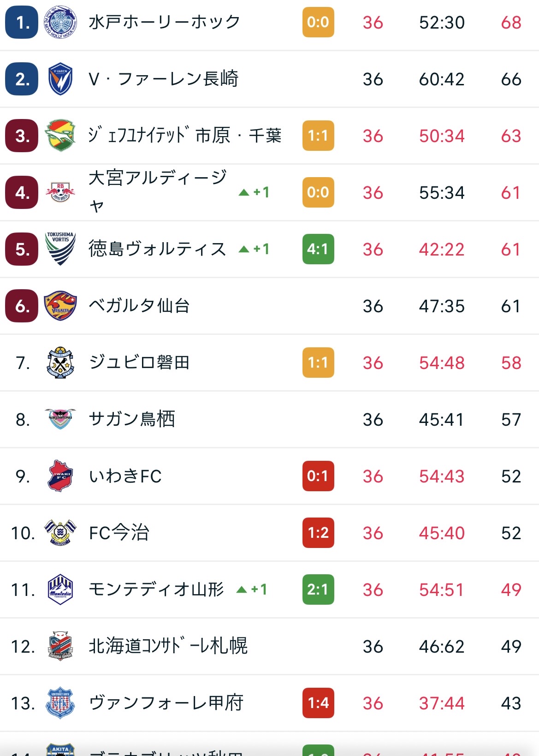Open the FC Imabari club crest
The image size is (539, 756).
point(60,533)
